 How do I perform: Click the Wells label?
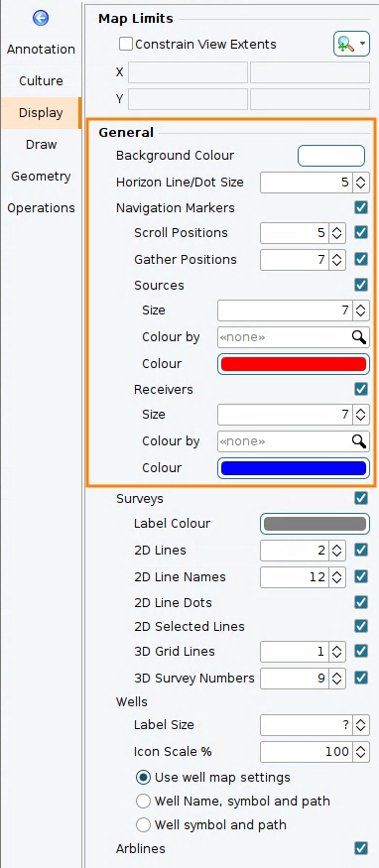pyautogui.click(x=132, y=702)
